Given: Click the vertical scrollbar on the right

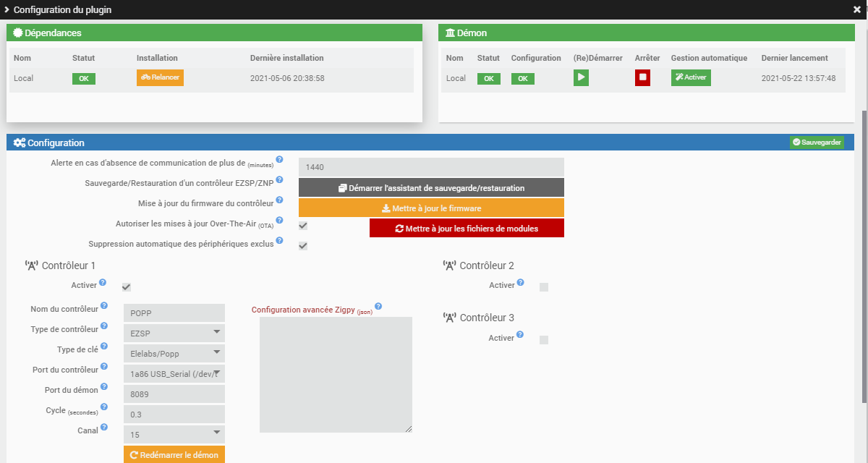Looking at the screenshot, I should coord(865,257).
